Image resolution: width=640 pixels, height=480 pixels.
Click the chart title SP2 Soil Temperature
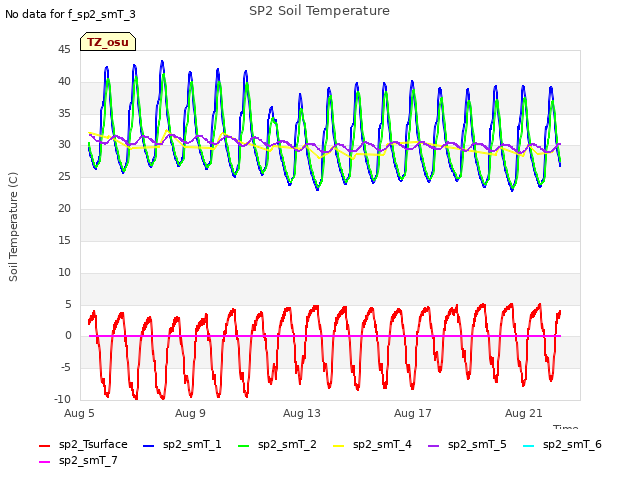[319, 11]
